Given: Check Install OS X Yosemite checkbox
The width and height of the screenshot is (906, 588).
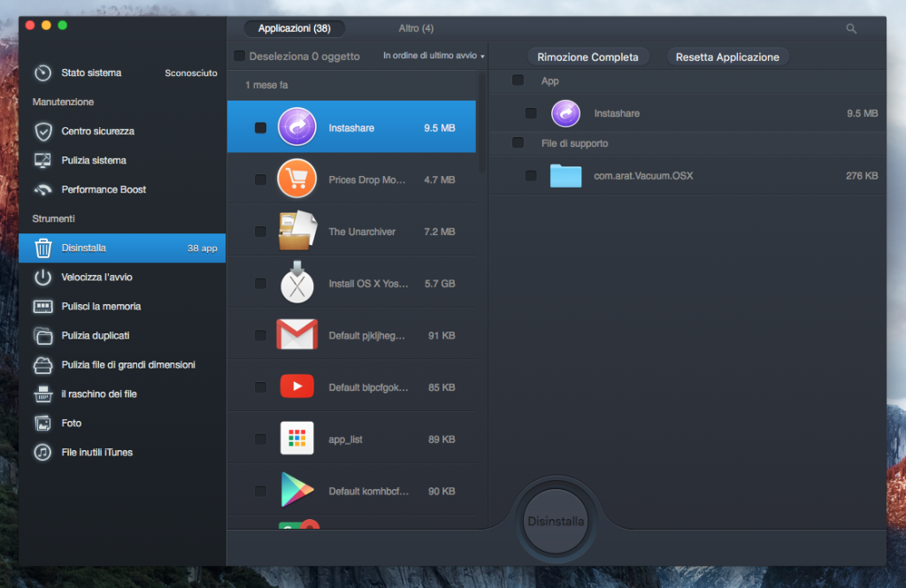Looking at the screenshot, I should (261, 284).
